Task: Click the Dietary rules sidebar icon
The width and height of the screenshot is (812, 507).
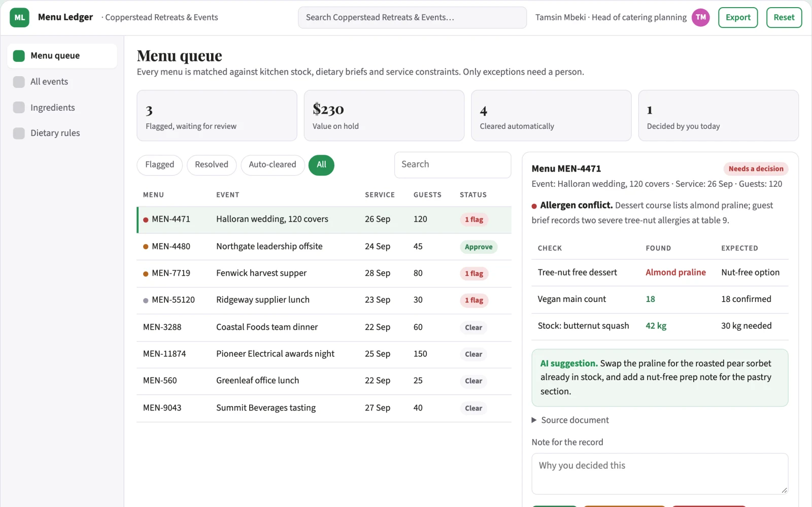Action: [19, 133]
